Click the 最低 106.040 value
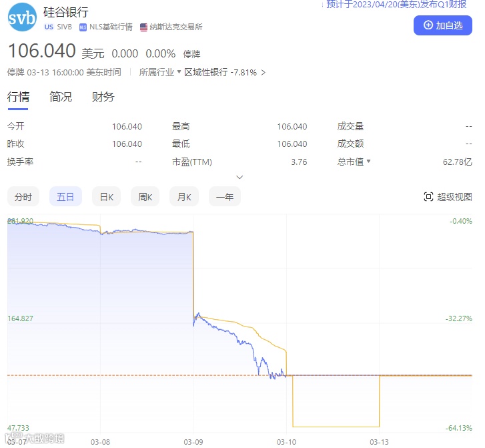This screenshot has height=448, width=485. tap(292, 144)
